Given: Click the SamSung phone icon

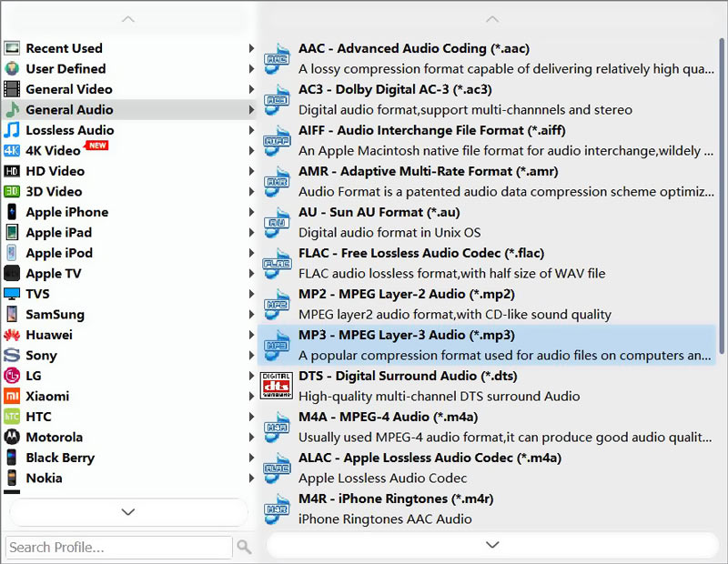Looking at the screenshot, I should 12,314.
